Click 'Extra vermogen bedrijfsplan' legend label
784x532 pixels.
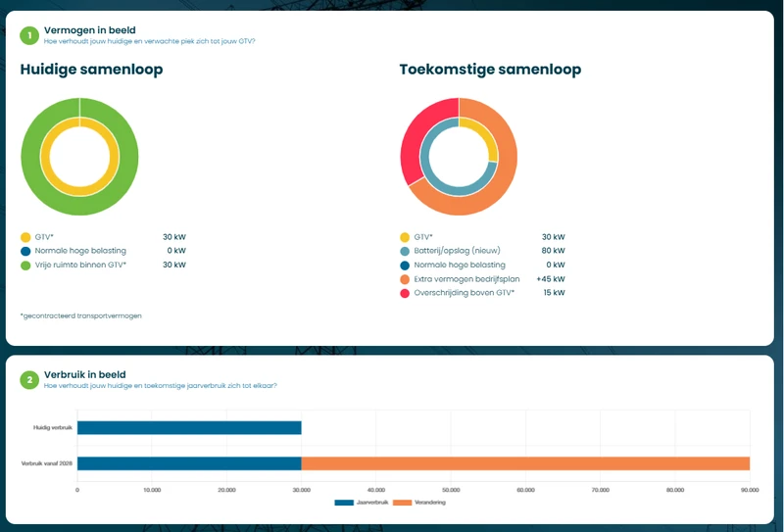tap(466, 279)
